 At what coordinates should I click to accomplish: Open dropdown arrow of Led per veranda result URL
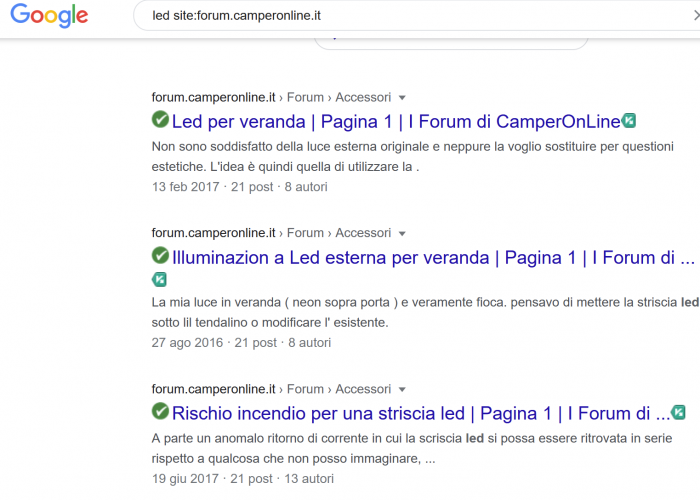click(402, 98)
